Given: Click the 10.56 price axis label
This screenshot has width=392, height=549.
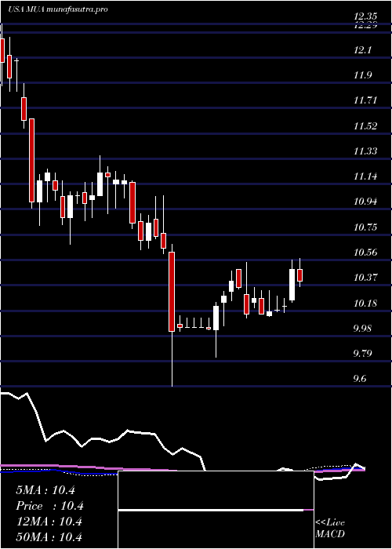Looking at the screenshot, I should pos(365,252).
